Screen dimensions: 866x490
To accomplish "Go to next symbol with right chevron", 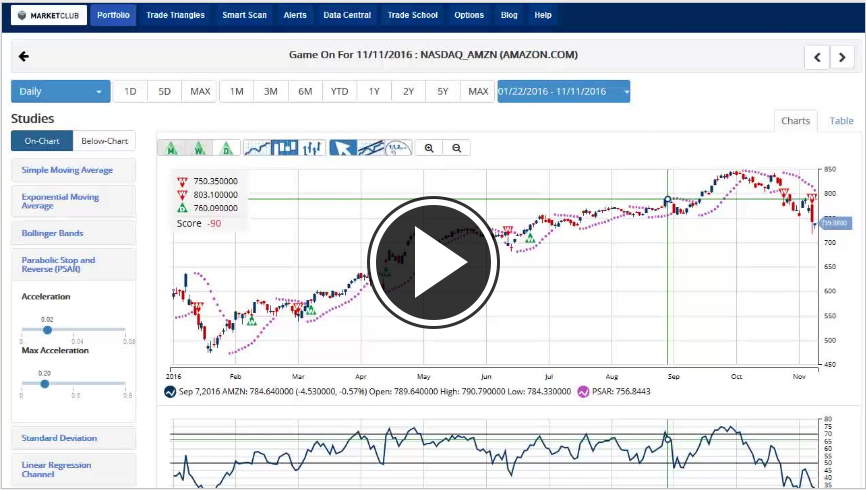I will (x=844, y=57).
